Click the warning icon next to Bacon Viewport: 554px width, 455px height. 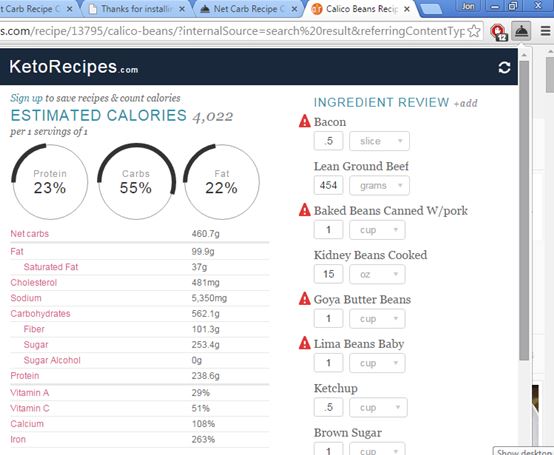tap(304, 121)
